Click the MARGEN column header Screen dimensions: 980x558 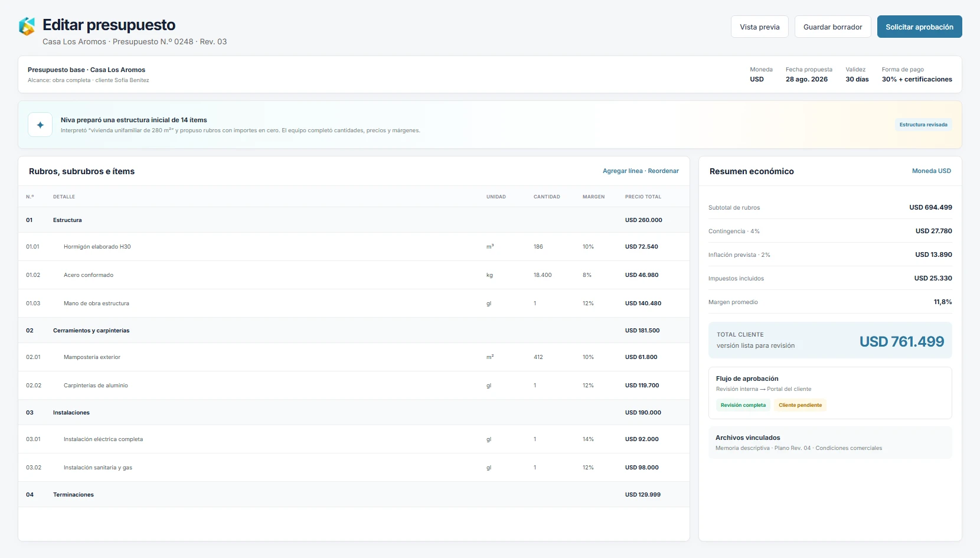point(593,197)
